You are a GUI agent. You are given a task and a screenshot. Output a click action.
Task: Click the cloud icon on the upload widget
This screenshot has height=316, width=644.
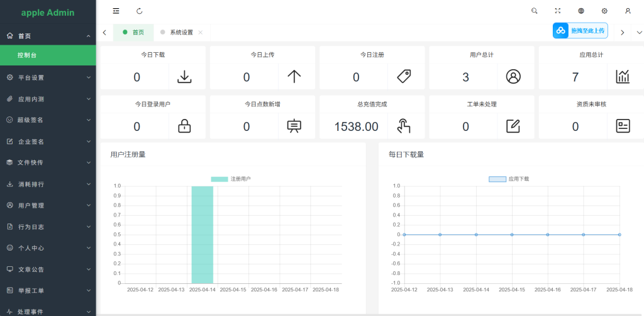point(560,31)
